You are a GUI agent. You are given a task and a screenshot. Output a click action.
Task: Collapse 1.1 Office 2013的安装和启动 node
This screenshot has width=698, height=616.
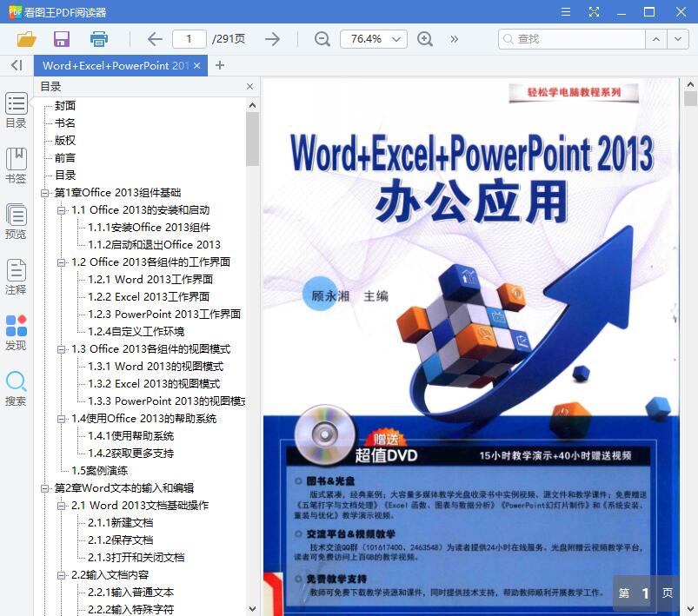tap(62, 210)
